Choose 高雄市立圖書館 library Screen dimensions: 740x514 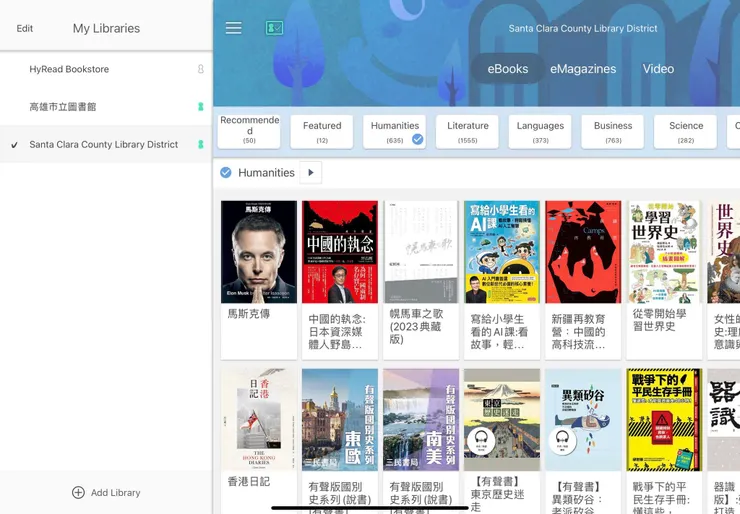106,107
